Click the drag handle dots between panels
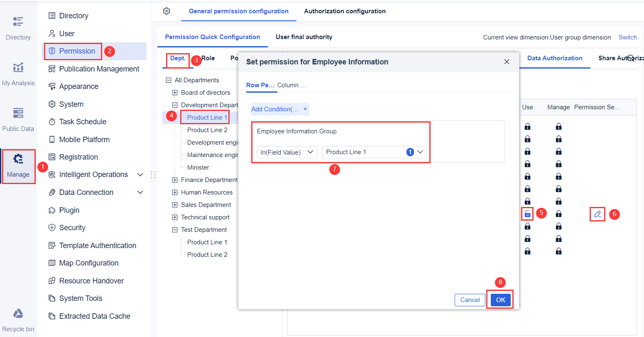Viewport: 644px width, 337px height. click(x=154, y=175)
